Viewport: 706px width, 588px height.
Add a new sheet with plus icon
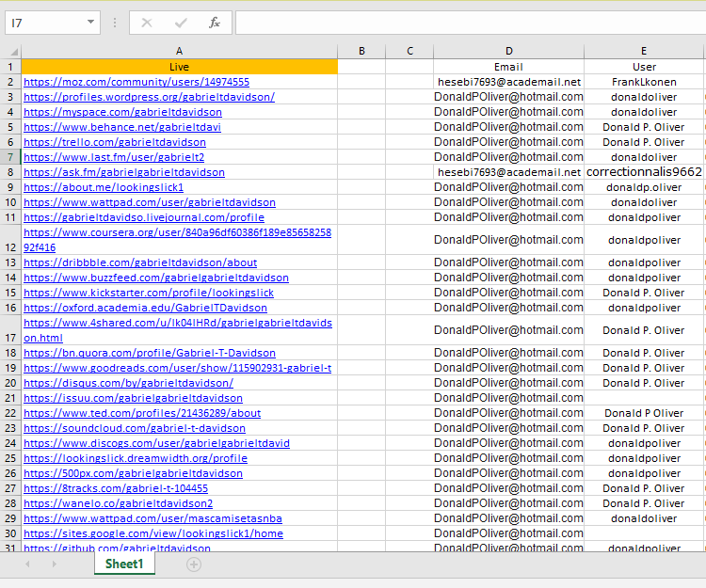coord(194,564)
